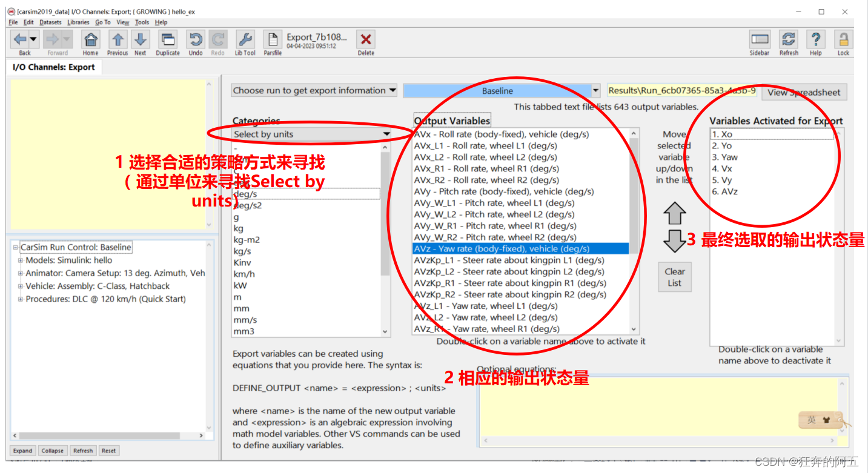Viewport: 868px width, 473px height.
Task: Select 'AVx - Roll rate (body-fixed), vehicle'
Action: [x=521, y=134]
